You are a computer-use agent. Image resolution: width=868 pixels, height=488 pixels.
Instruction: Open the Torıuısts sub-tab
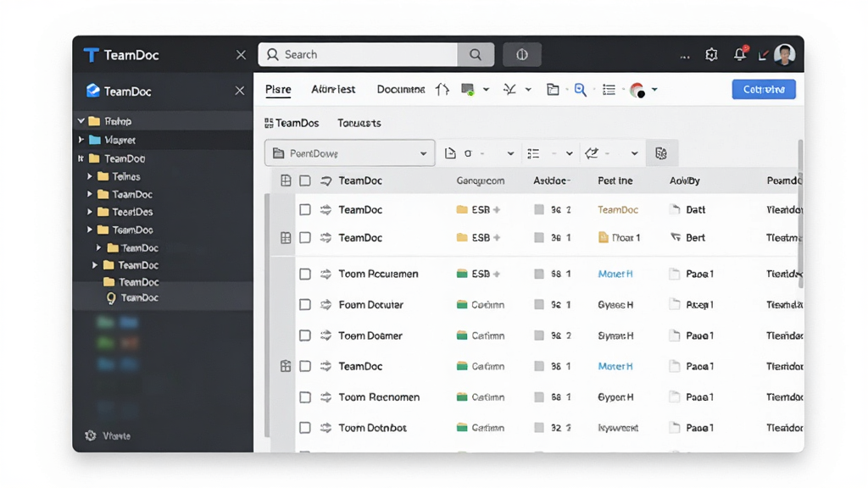359,123
